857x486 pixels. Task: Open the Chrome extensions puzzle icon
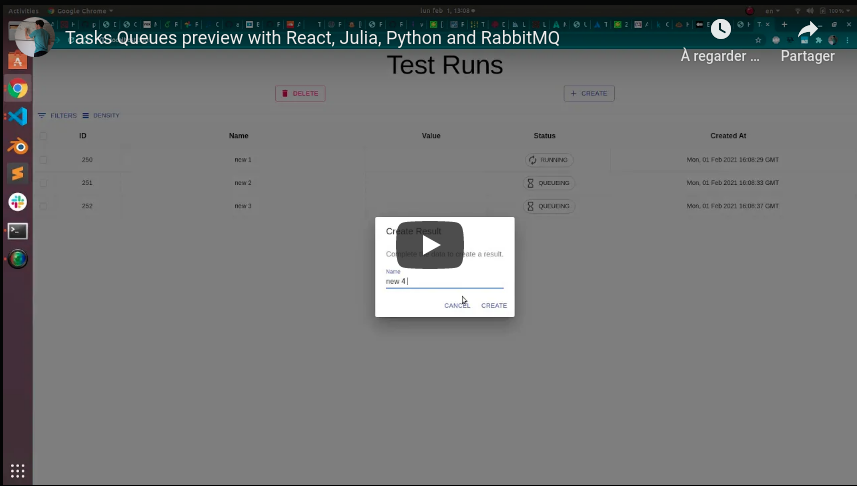(x=818, y=40)
